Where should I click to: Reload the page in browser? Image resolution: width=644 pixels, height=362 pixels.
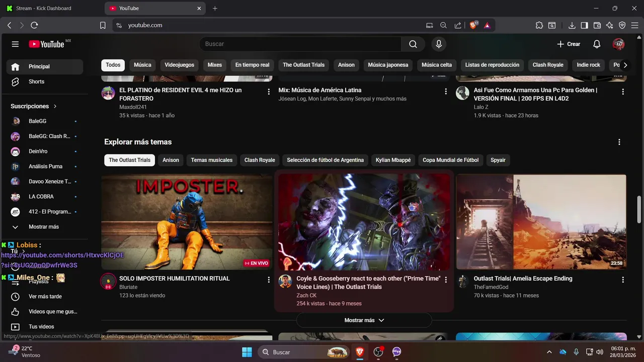(x=34, y=25)
